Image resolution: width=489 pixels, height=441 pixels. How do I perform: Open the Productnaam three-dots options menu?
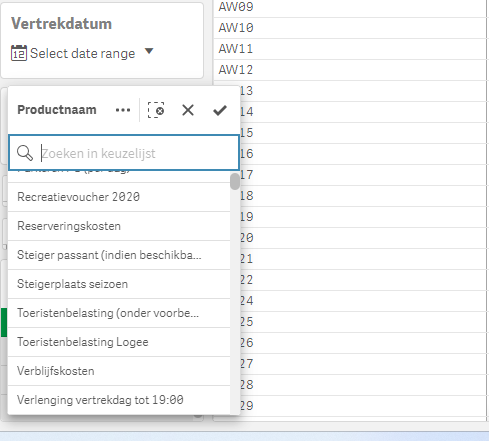pos(123,110)
